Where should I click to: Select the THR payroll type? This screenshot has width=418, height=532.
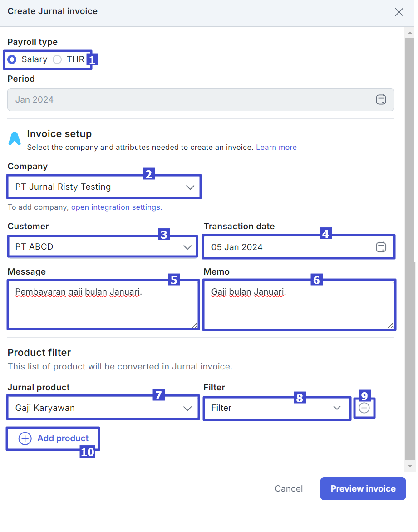[x=58, y=59]
